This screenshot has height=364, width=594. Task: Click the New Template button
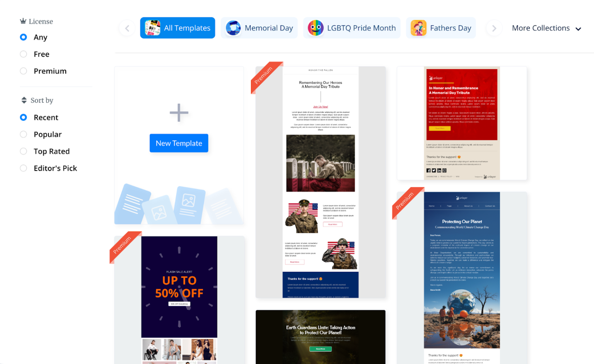point(179,143)
